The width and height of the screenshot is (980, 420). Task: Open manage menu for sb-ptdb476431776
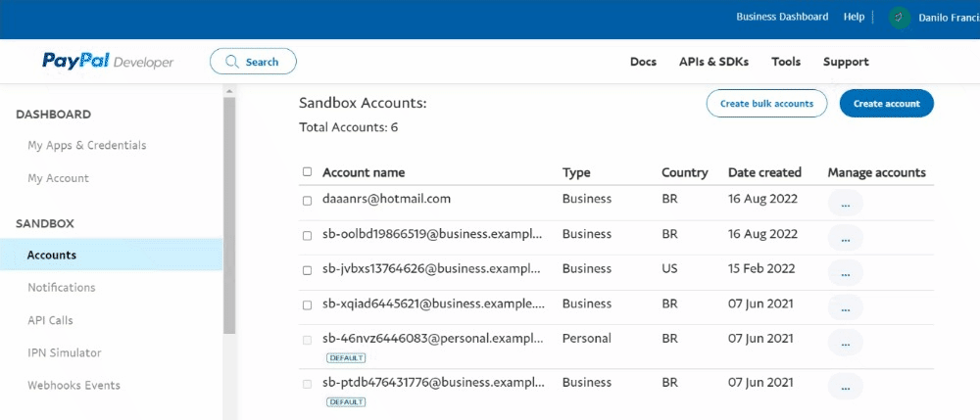pos(846,387)
